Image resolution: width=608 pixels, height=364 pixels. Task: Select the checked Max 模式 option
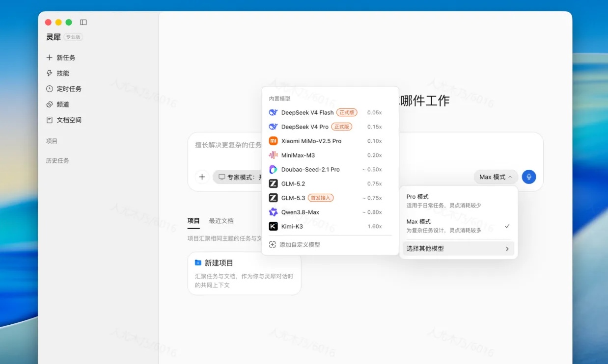[x=458, y=226]
